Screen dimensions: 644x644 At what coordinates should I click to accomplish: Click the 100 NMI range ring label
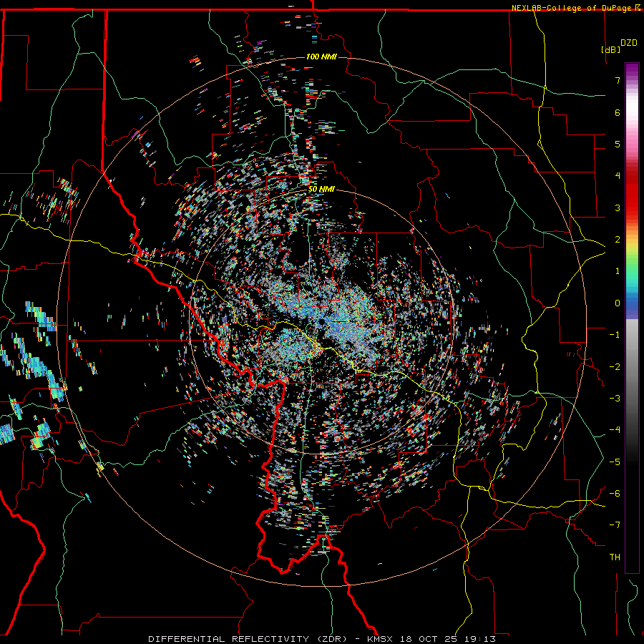point(321,57)
